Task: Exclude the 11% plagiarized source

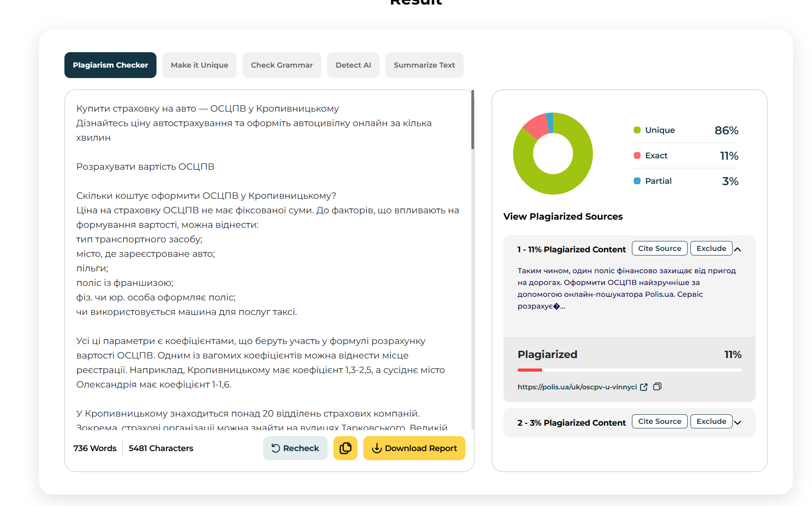Action: coord(711,248)
